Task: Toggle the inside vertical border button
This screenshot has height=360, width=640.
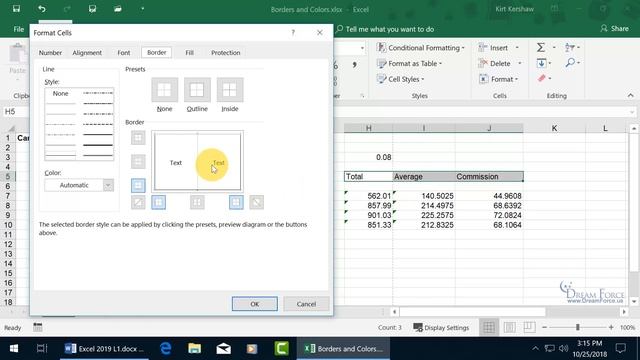Action: pos(197,202)
